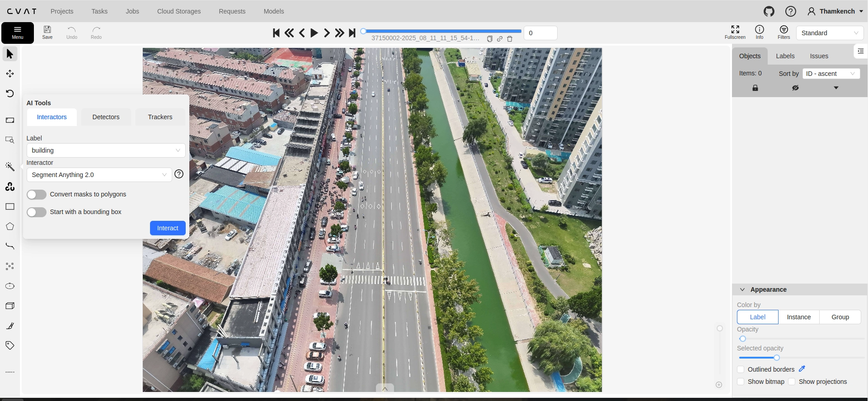This screenshot has width=868, height=401.
Task: Go to the first frame
Action: 277,33
